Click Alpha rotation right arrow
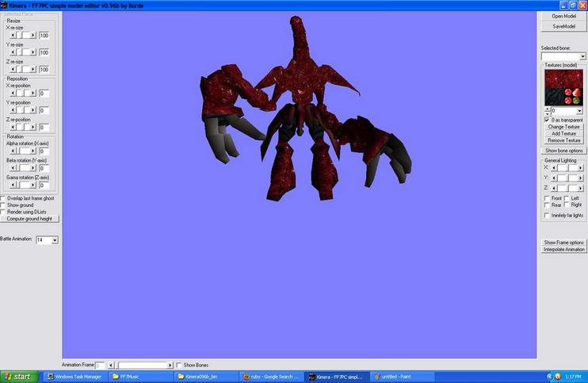 [x=33, y=151]
